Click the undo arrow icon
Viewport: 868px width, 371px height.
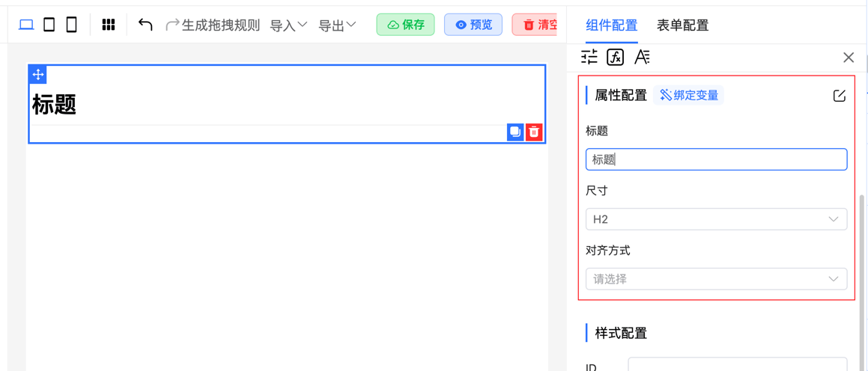[x=145, y=25]
